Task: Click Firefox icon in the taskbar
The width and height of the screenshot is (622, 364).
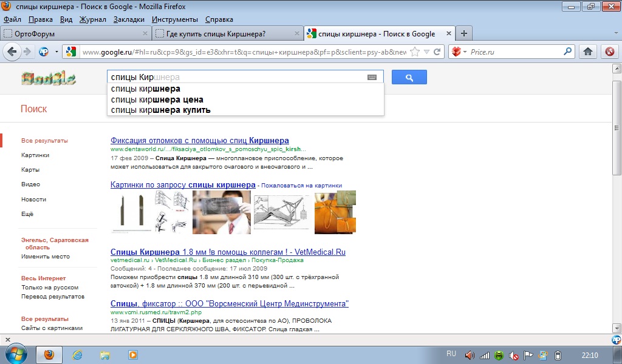Action: pyautogui.click(x=49, y=354)
